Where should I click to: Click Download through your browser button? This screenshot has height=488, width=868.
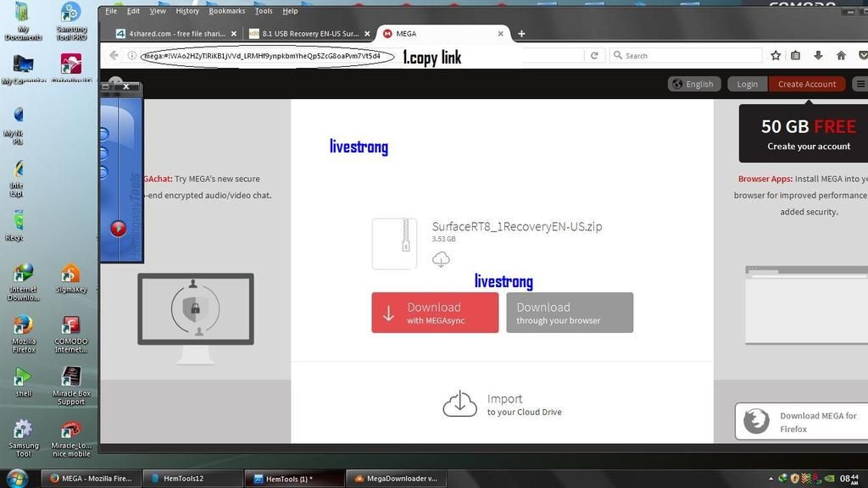[x=569, y=313]
